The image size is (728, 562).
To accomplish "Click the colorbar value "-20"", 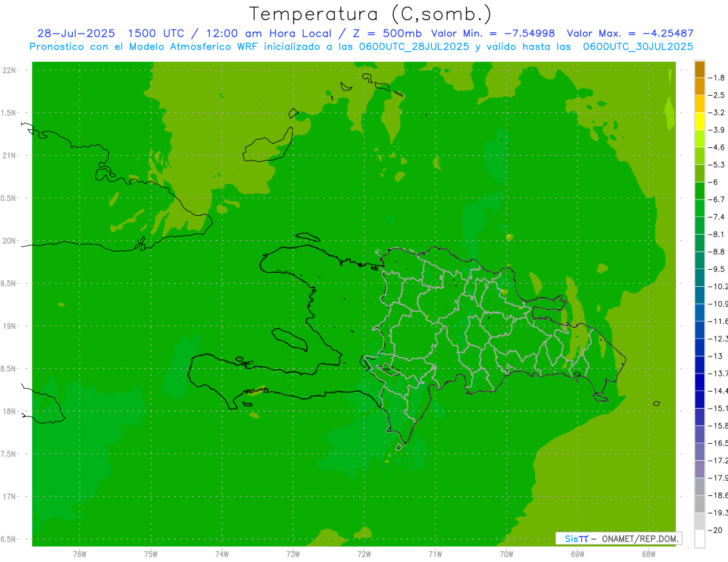I will pyautogui.click(x=716, y=530).
